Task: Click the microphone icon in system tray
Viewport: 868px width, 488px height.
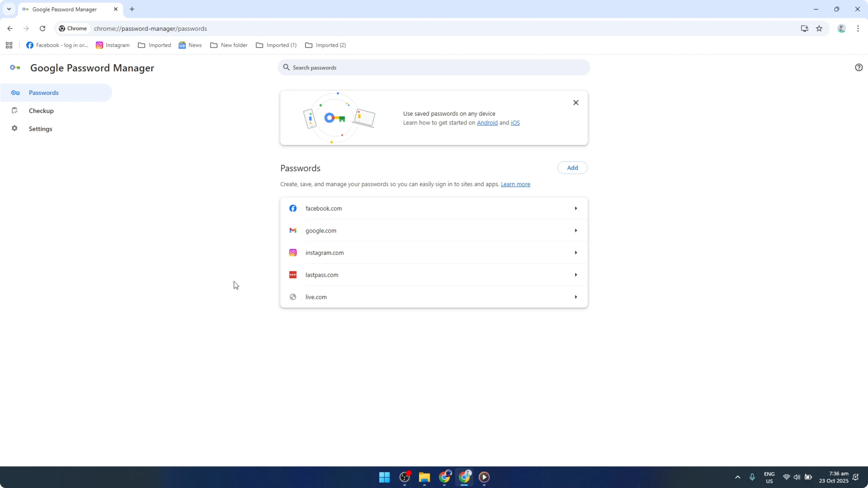Action: (x=752, y=477)
